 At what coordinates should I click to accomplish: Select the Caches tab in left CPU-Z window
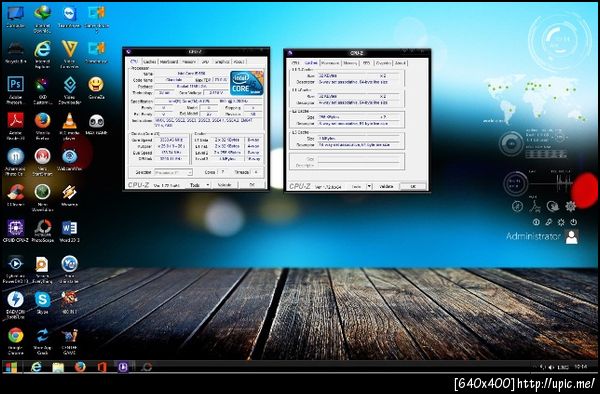150,62
